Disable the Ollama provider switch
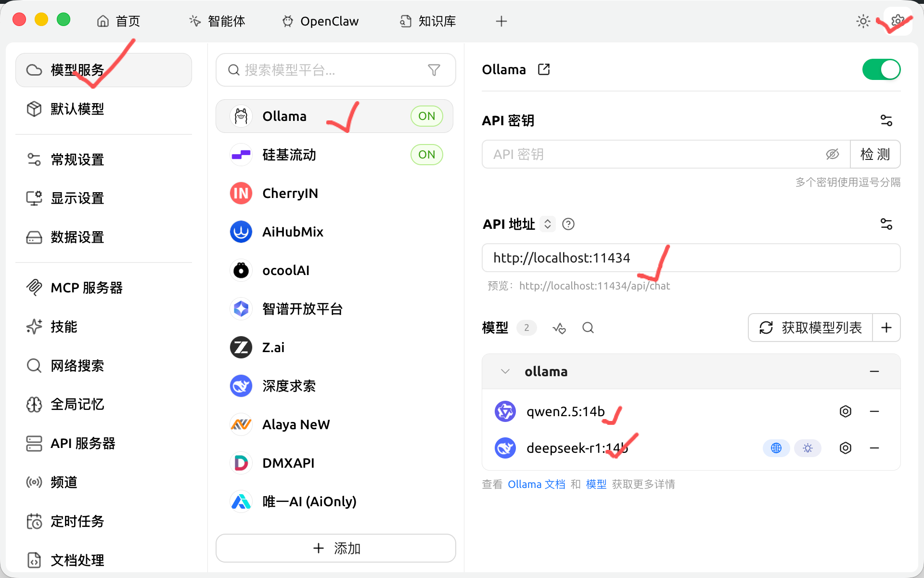The height and width of the screenshot is (578, 924). pyautogui.click(x=881, y=69)
